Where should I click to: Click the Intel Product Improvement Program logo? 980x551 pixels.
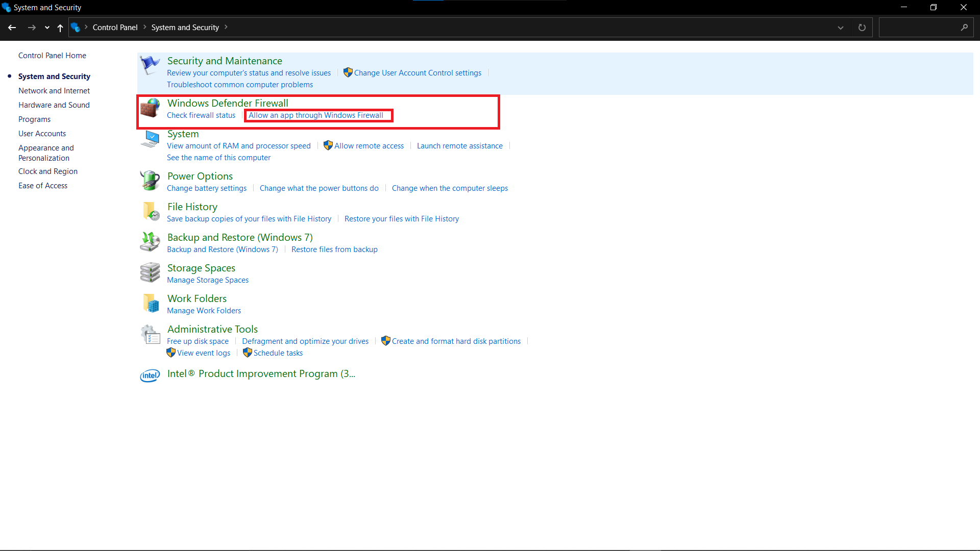pyautogui.click(x=150, y=375)
